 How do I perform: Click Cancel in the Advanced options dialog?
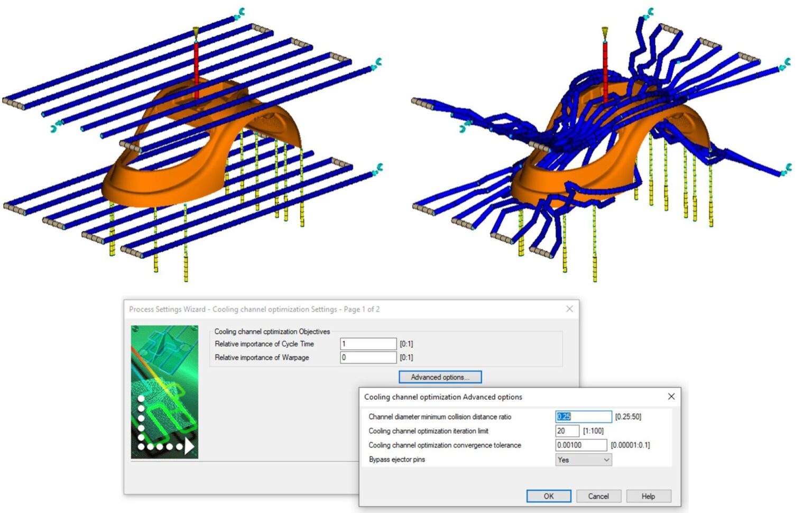pos(598,496)
